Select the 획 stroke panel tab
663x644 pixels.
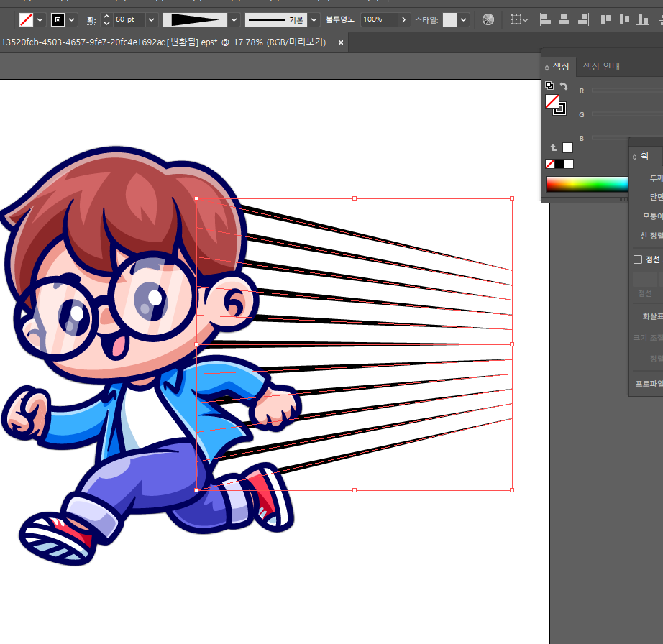[644, 155]
